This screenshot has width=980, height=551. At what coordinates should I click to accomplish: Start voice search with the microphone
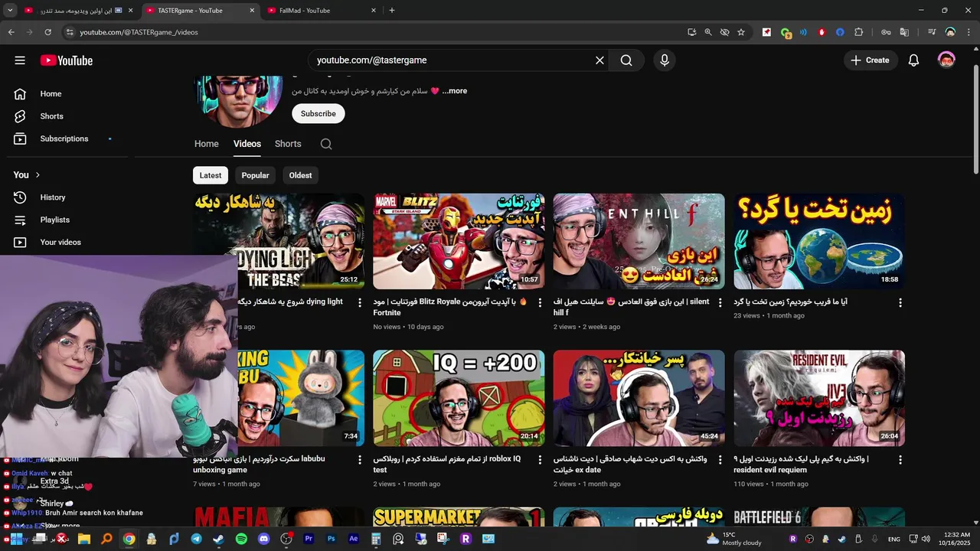(x=664, y=60)
